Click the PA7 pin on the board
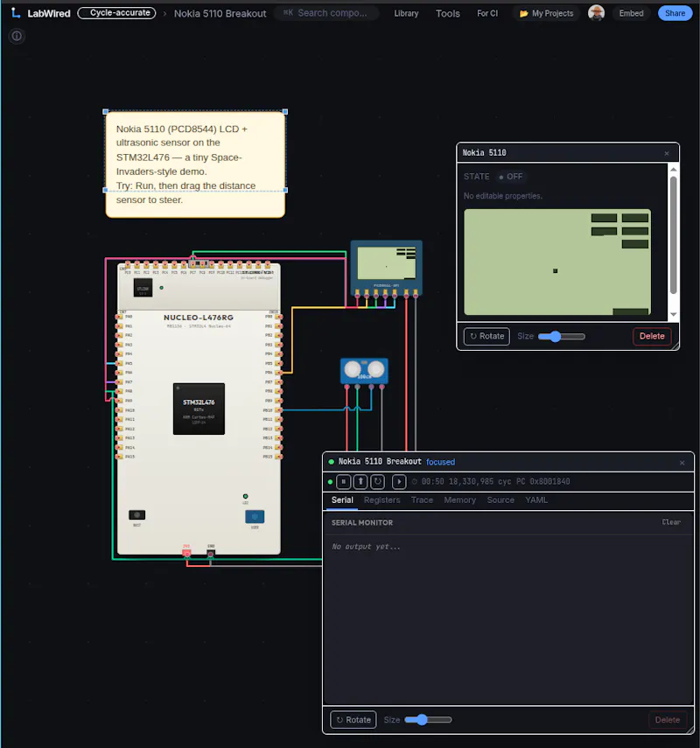The width and height of the screenshot is (700, 748). pos(119,382)
